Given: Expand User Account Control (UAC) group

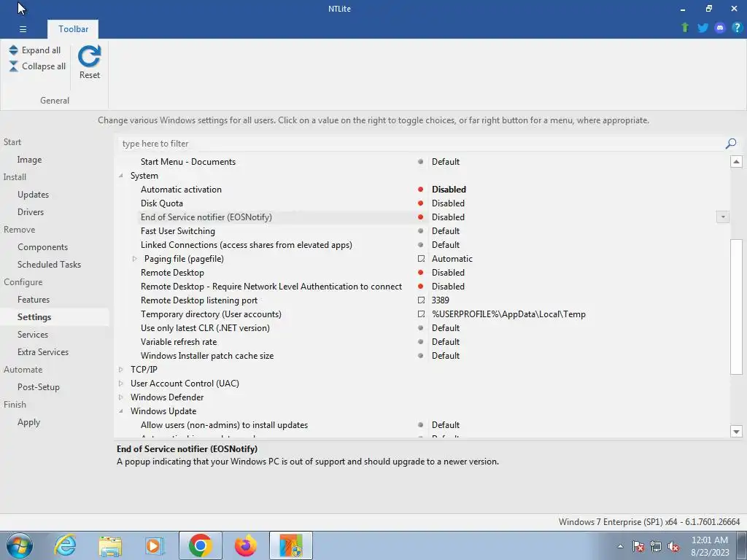Looking at the screenshot, I should click(x=121, y=383).
